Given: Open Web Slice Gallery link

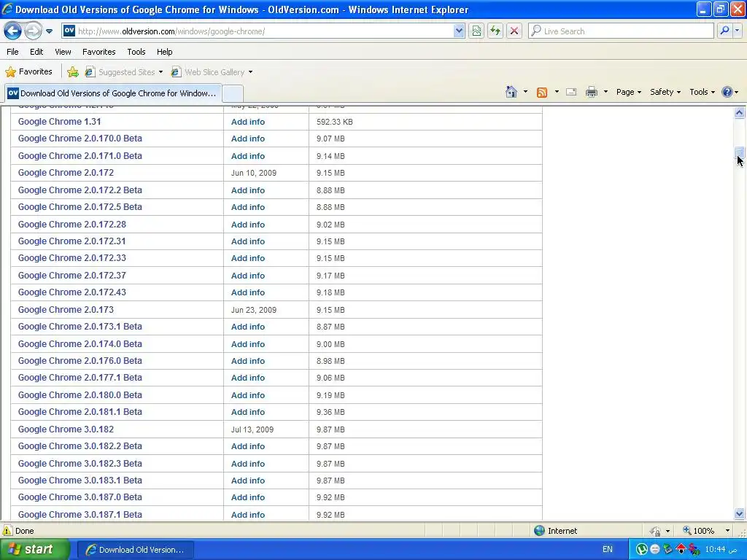Looking at the screenshot, I should [x=212, y=72].
